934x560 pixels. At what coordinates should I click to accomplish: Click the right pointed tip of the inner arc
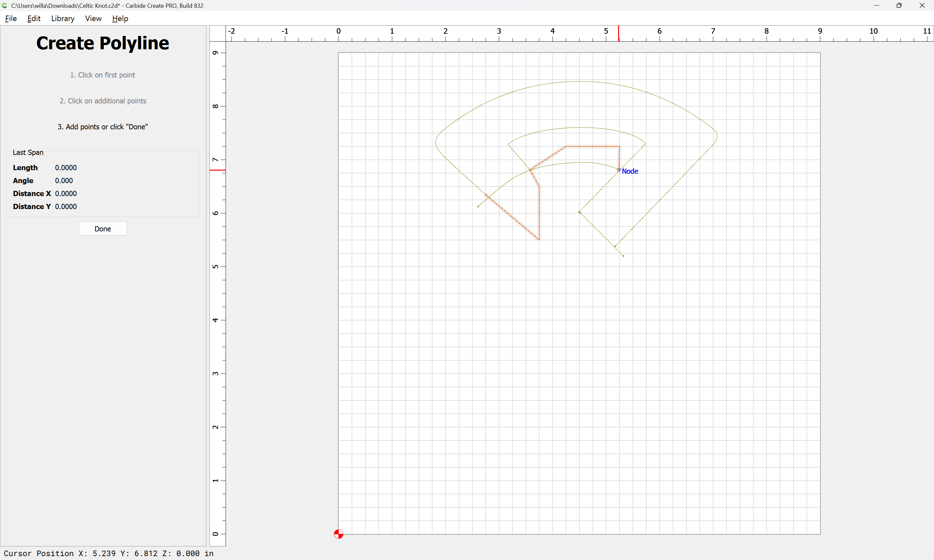646,143
